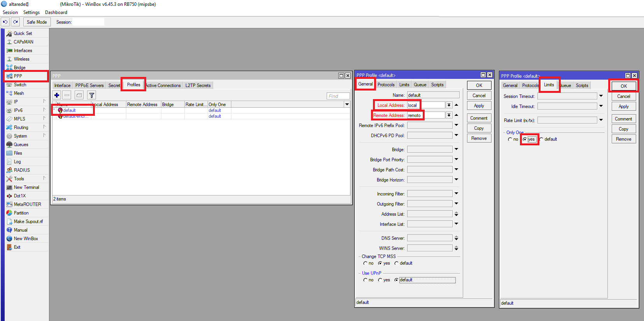Open the PPP table columns dropdown

pyautogui.click(x=347, y=105)
